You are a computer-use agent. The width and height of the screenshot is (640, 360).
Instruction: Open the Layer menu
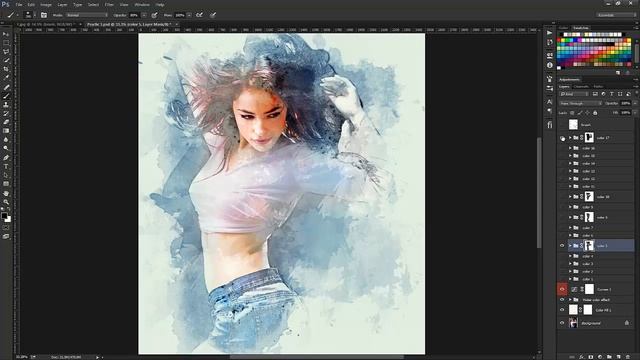62,4
